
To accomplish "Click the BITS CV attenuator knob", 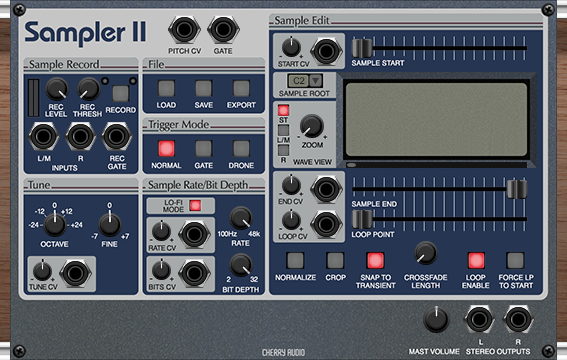I will (161, 270).
